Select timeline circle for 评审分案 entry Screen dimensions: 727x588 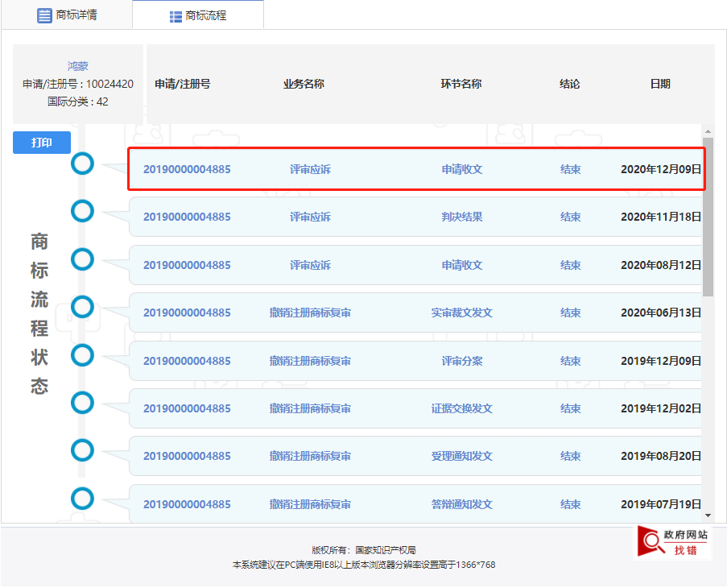[x=83, y=355]
